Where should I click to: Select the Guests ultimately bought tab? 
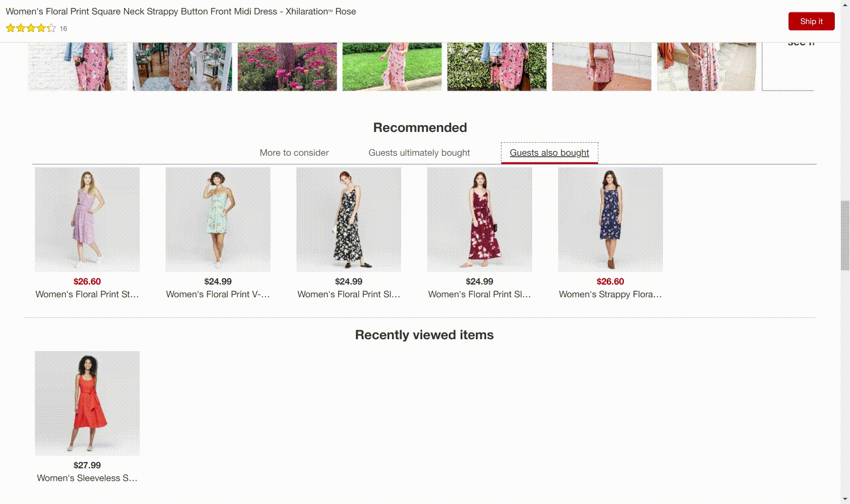419,153
